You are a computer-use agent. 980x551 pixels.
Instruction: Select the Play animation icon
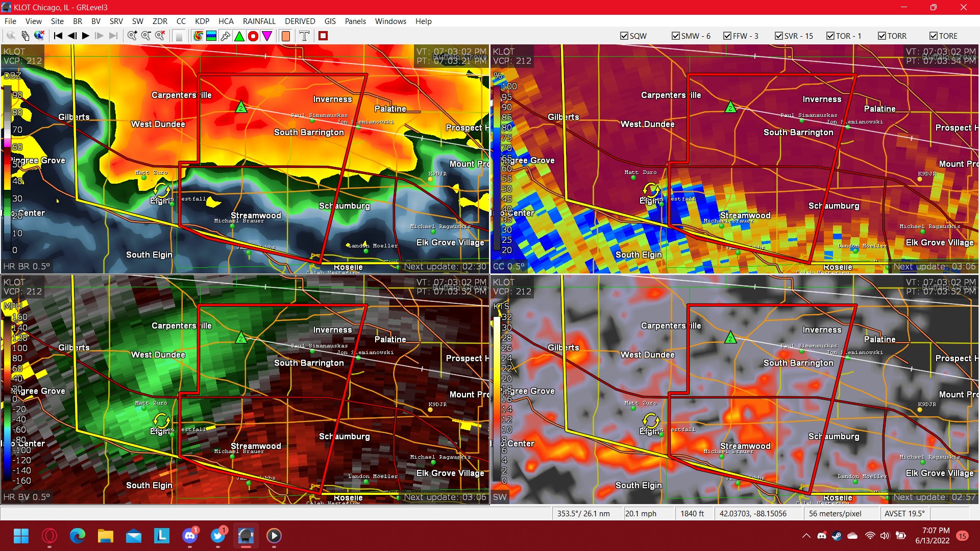click(85, 36)
